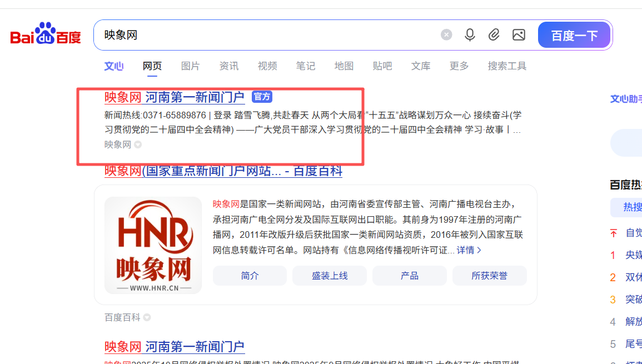Expand the 映象网 source dropdown arrow
The image size is (642, 364).
138,144
